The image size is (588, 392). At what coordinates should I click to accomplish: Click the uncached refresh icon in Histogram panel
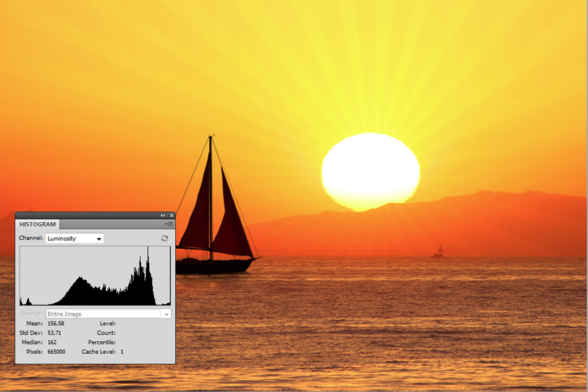[x=164, y=238]
